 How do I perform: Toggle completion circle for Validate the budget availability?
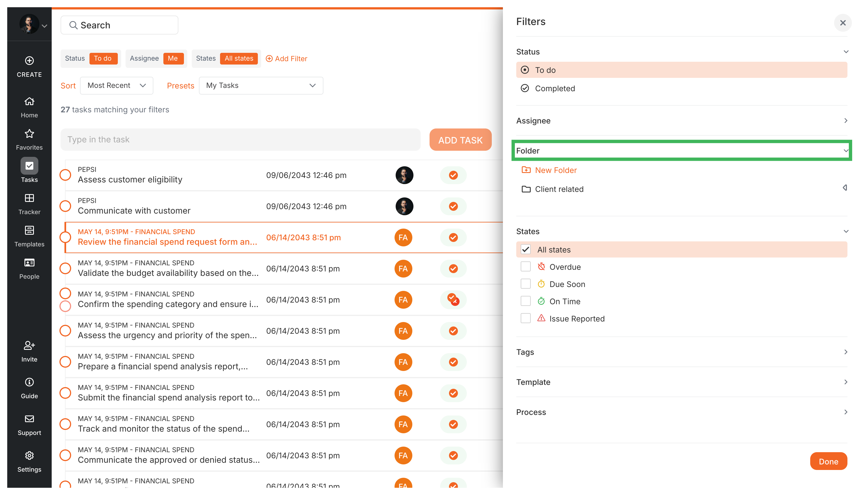pyautogui.click(x=65, y=269)
